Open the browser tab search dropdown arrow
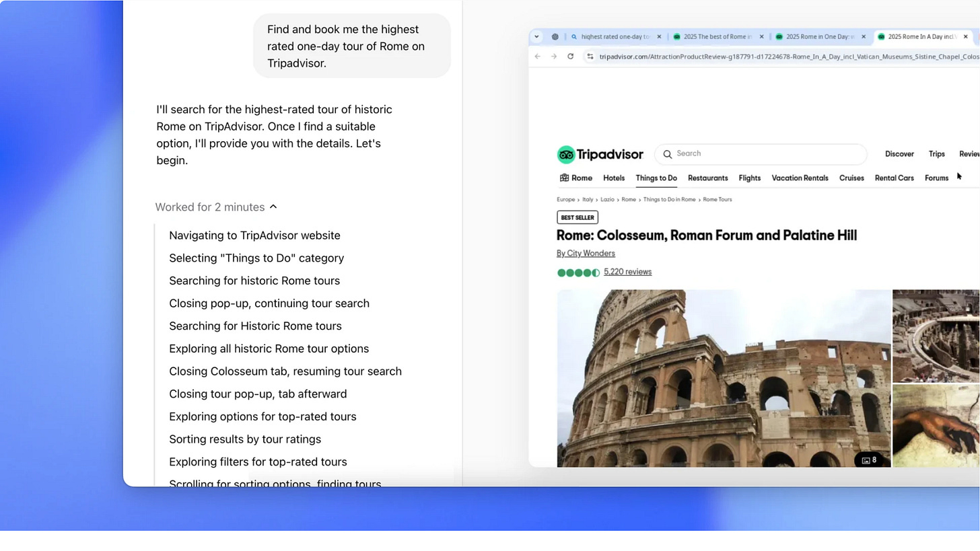The width and height of the screenshot is (980, 551). pos(536,37)
